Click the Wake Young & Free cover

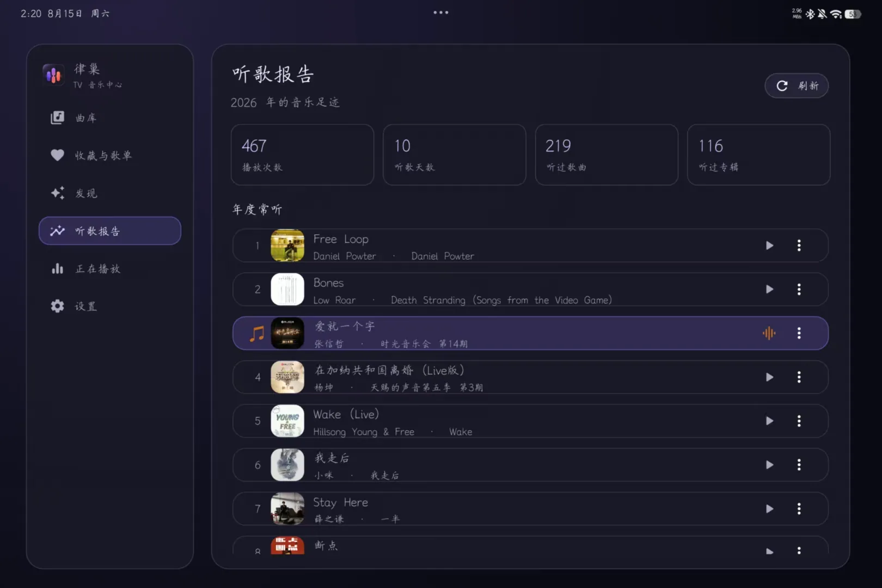287,421
